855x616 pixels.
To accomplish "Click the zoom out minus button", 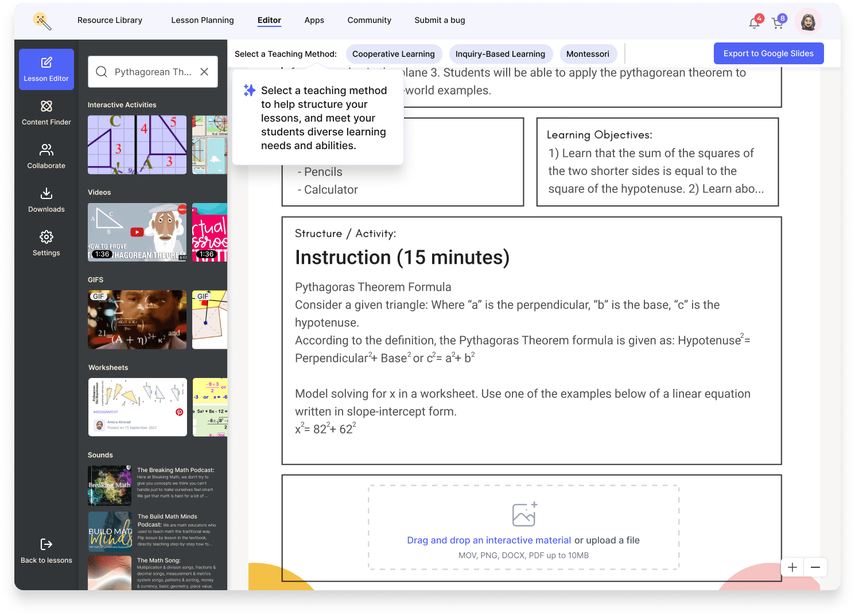I will (x=815, y=567).
